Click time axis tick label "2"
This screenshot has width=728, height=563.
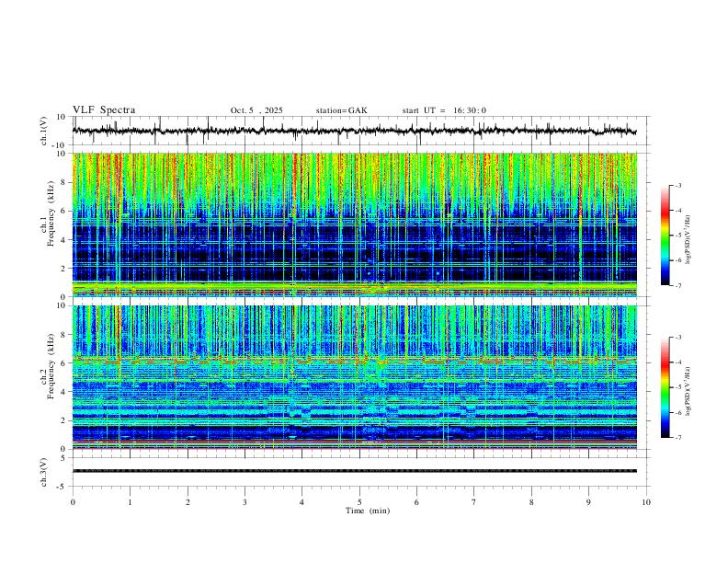(188, 502)
